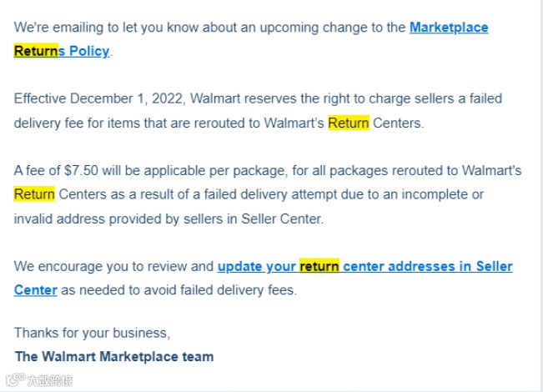Click the watermark logo icon at the bottom
The height and width of the screenshot is (392, 543).
click(x=16, y=379)
